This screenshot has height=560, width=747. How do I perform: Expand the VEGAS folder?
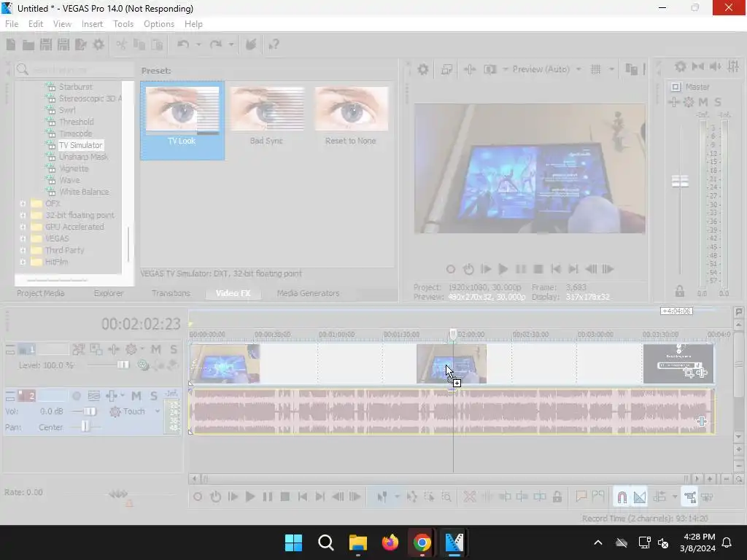point(23,238)
